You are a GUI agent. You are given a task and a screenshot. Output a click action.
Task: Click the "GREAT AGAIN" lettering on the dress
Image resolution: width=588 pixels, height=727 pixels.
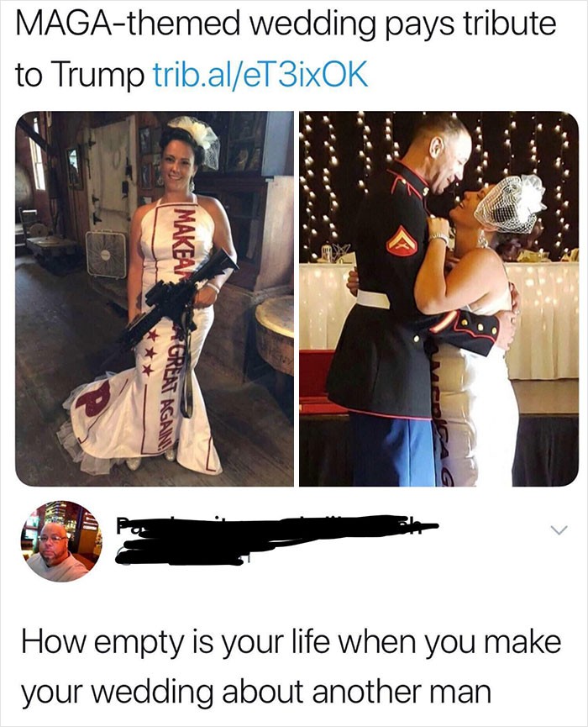coord(168,397)
